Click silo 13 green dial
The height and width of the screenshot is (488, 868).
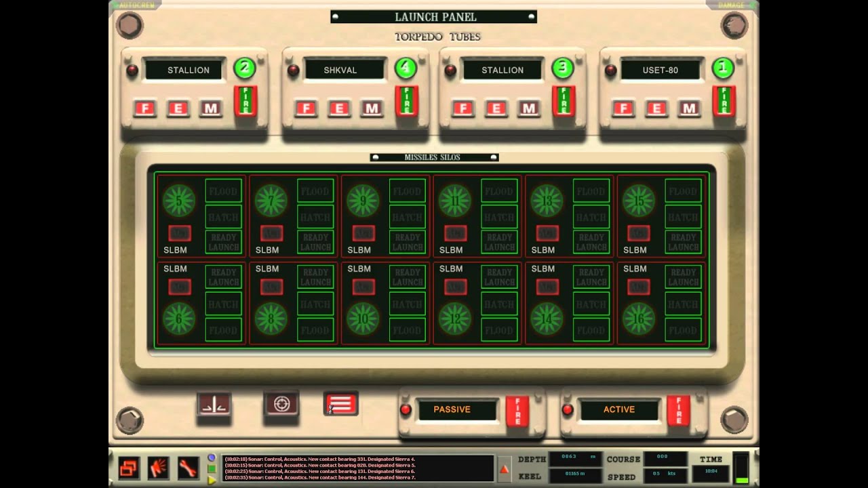(x=547, y=201)
